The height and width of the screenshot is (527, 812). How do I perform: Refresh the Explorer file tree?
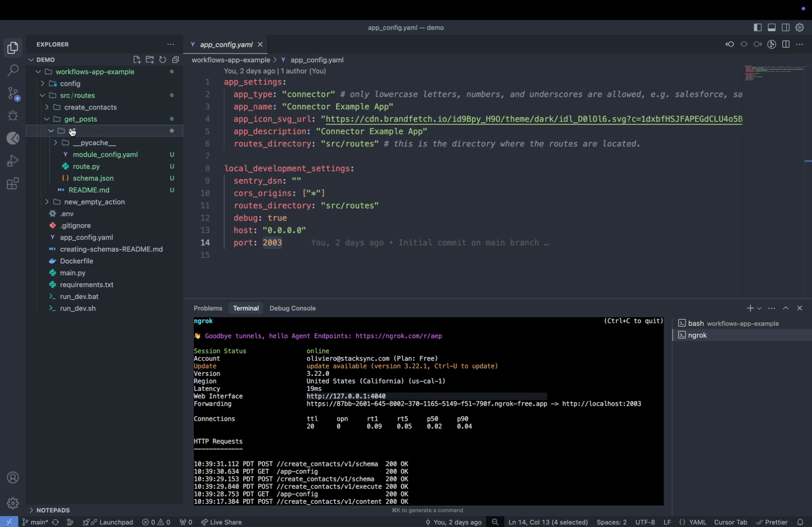pos(163,60)
